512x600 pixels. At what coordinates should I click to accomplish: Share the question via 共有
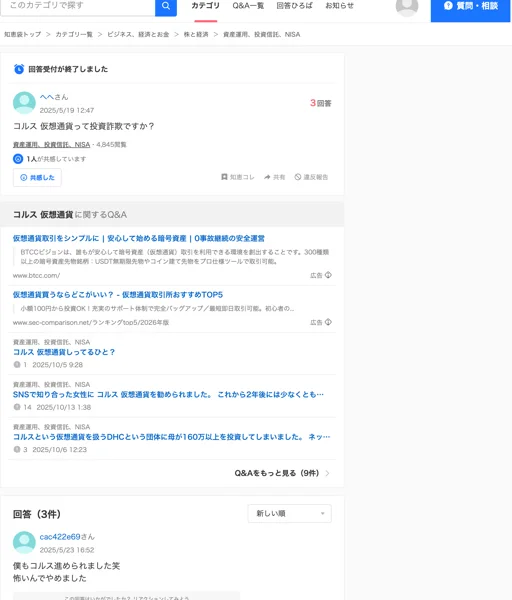coord(274,177)
